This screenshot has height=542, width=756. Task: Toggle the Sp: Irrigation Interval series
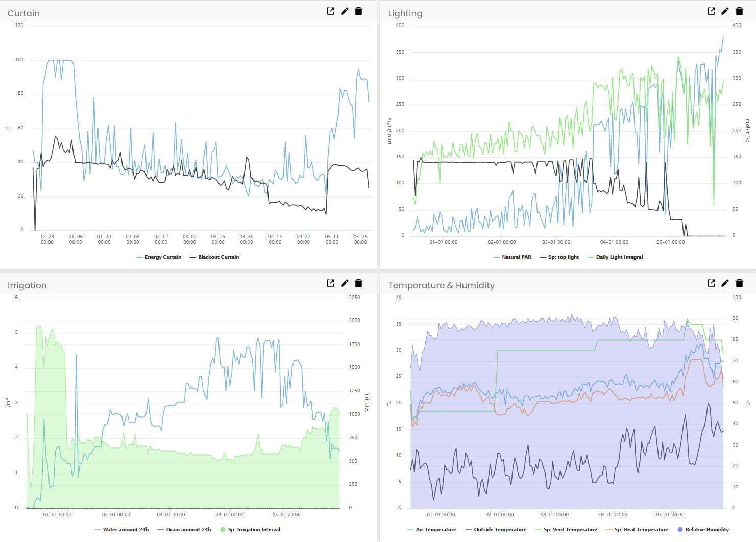250,530
